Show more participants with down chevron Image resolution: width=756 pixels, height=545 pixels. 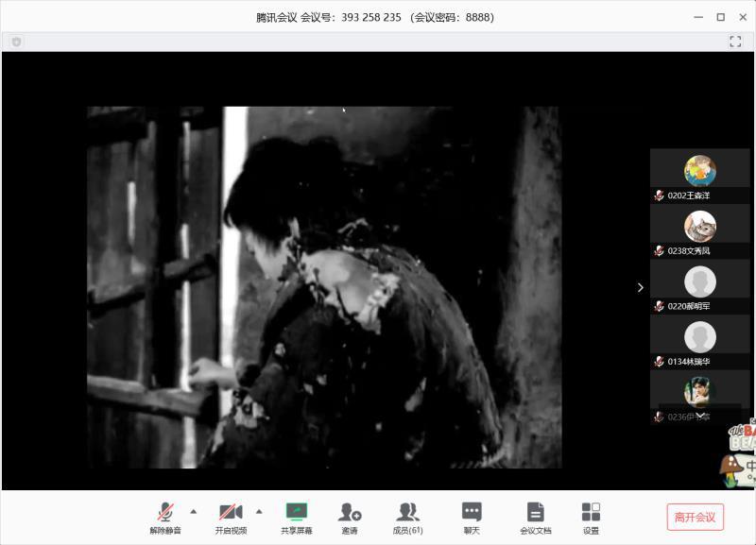pyautogui.click(x=700, y=415)
